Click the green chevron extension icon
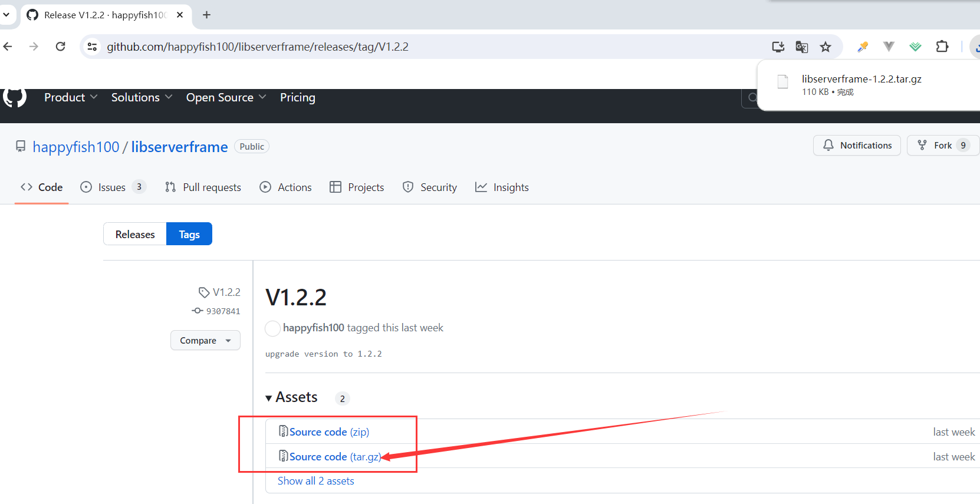 click(x=915, y=47)
